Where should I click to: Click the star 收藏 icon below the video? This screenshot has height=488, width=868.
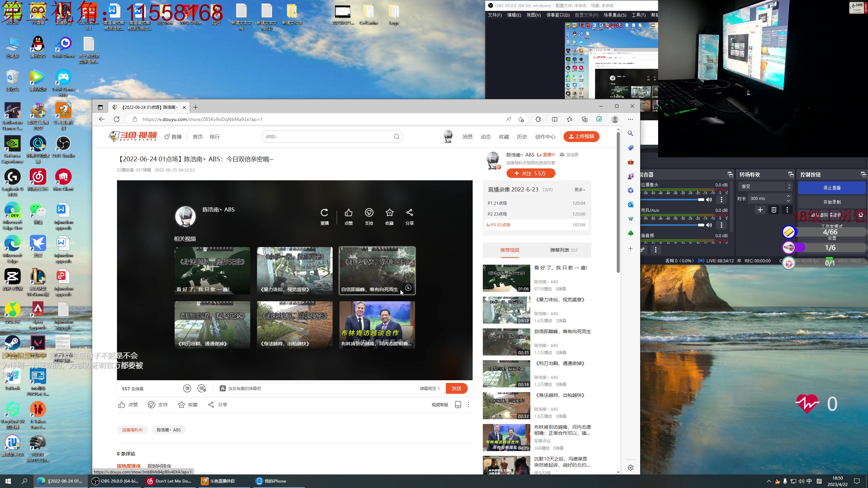coord(182,405)
